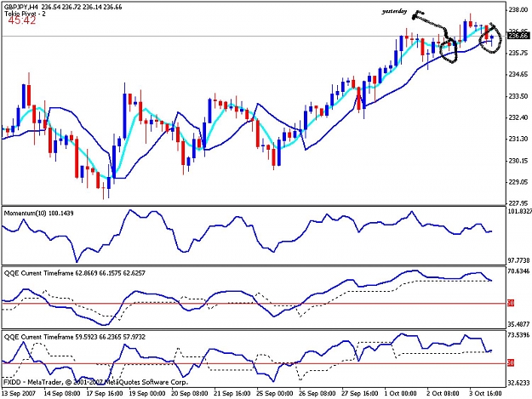Click the 14 Sep 08:00 time label

pyautogui.click(x=62, y=394)
